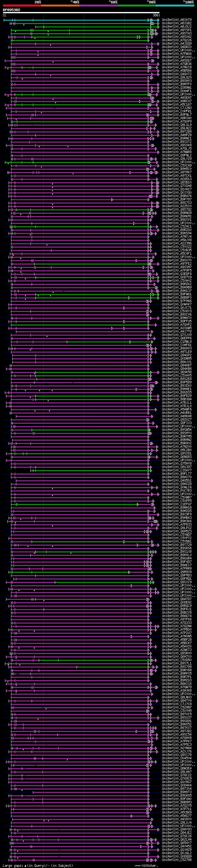Select the UniRef100_A7Q226 label

(177, 40)
